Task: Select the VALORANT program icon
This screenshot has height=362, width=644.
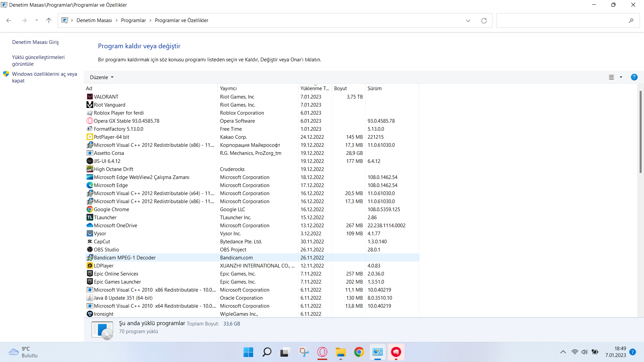Action: (90, 97)
